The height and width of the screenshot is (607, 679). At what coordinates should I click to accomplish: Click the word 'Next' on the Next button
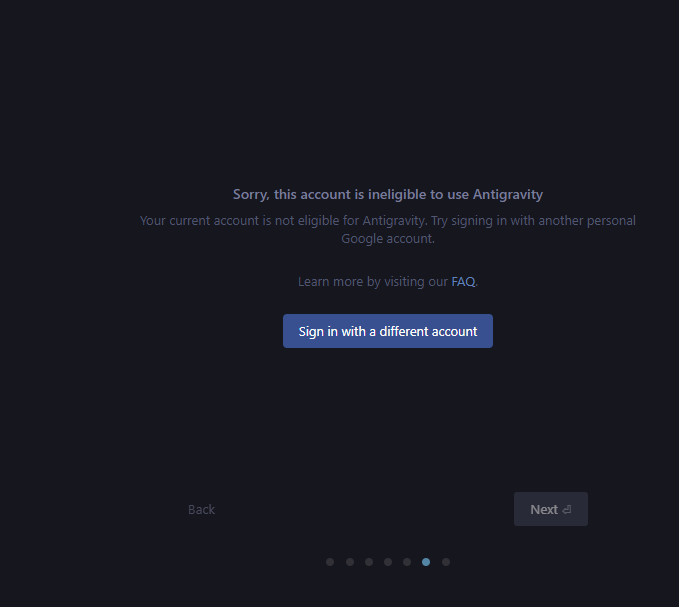(x=544, y=510)
